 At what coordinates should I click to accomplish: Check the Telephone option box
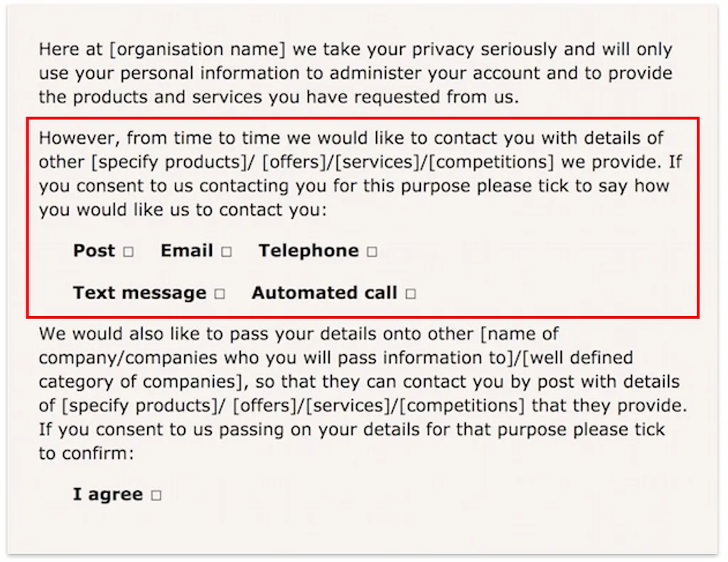click(x=372, y=252)
